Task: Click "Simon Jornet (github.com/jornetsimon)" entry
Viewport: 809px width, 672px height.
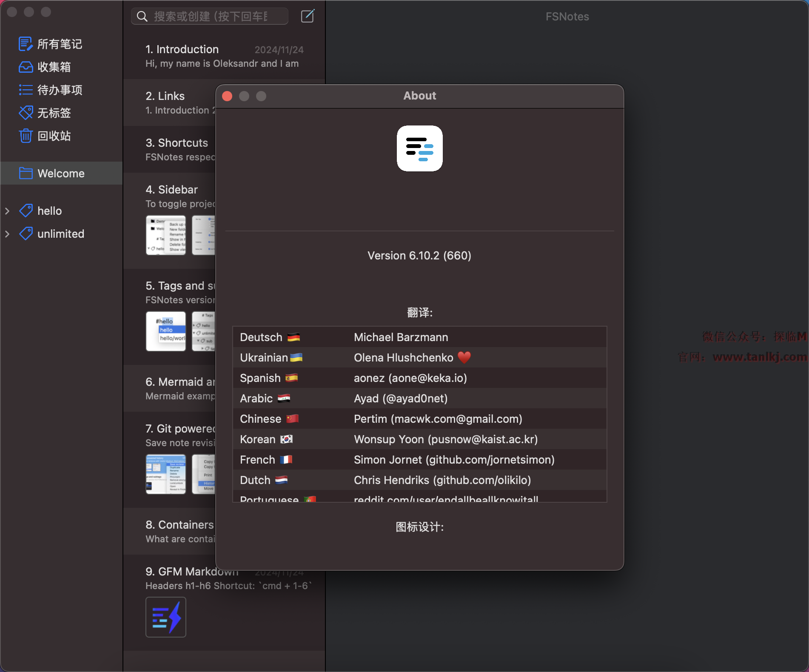Action: (454, 460)
